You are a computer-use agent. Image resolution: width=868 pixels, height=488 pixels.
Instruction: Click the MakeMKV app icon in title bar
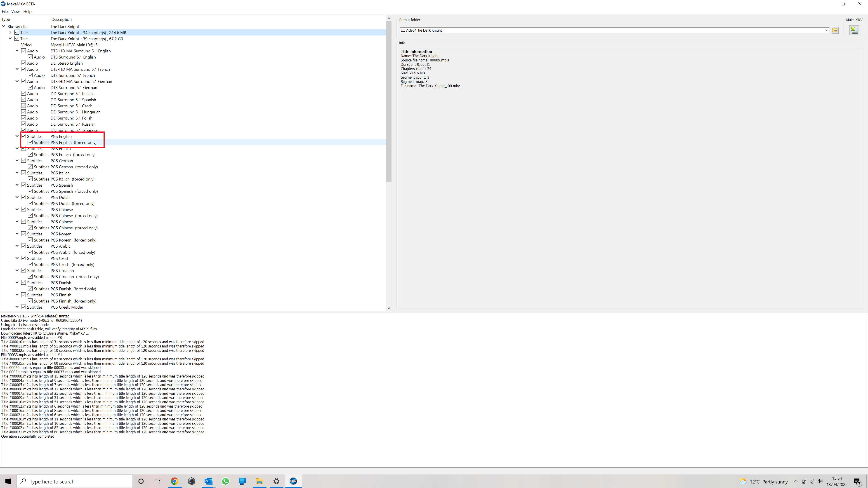tap(3, 4)
